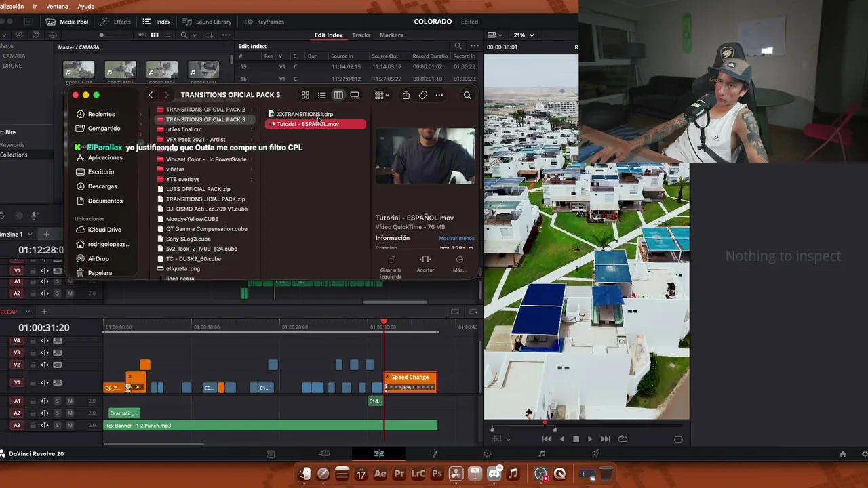Screen dimensions: 868x488
Task: Open Finder group-by dropdown
Action: tap(382, 95)
